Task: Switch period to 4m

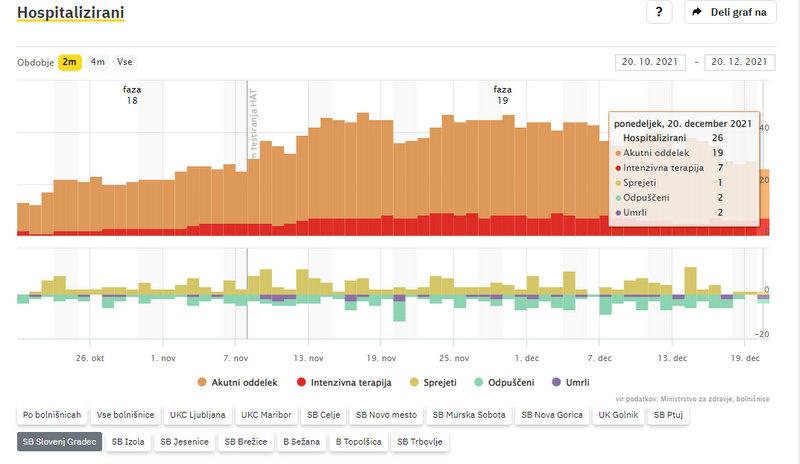Action: click(98, 62)
